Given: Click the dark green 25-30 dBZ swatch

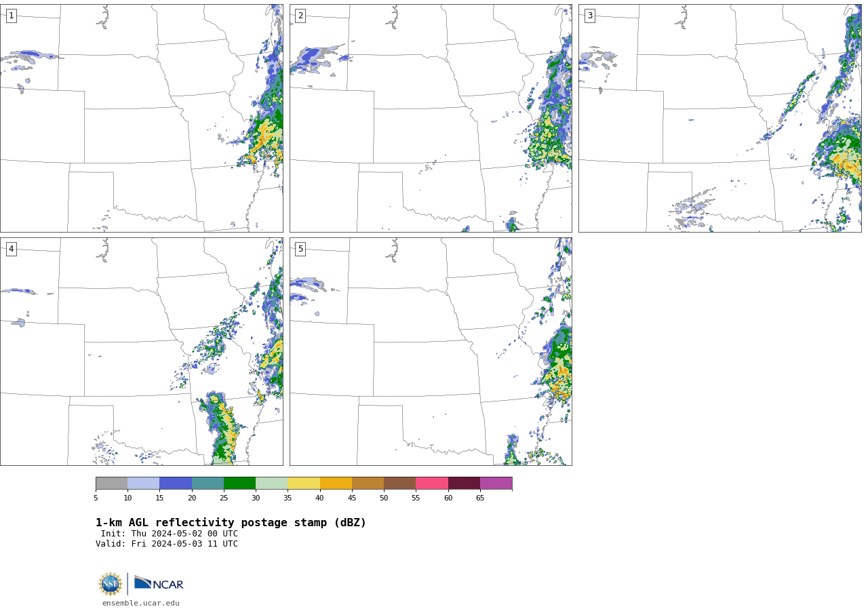Looking at the screenshot, I should point(239,483).
